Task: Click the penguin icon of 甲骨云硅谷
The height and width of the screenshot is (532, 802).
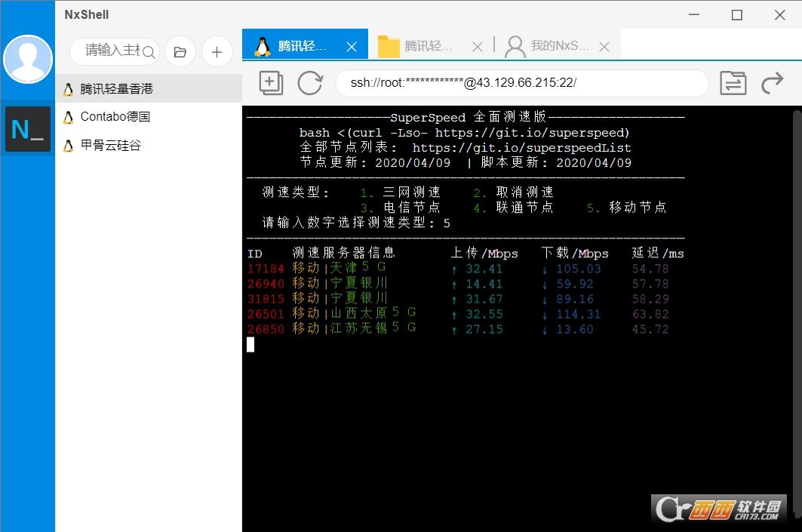Action: coord(68,146)
